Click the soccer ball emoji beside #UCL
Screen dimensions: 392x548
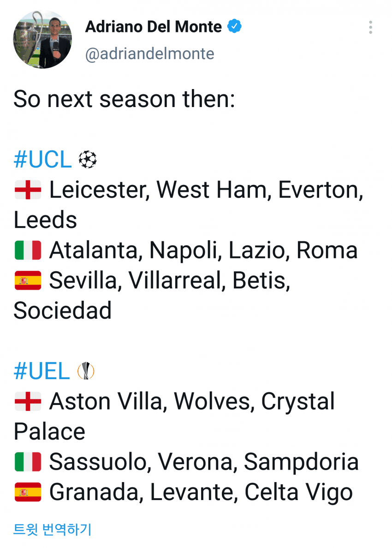pyautogui.click(x=88, y=160)
